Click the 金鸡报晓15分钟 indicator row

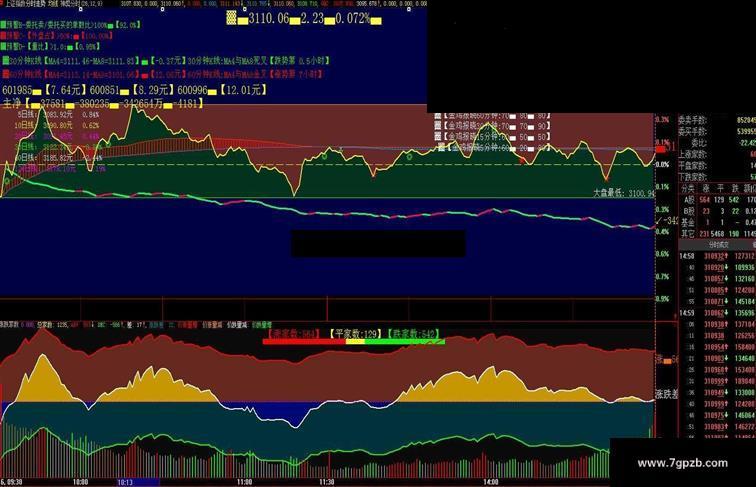[492, 137]
